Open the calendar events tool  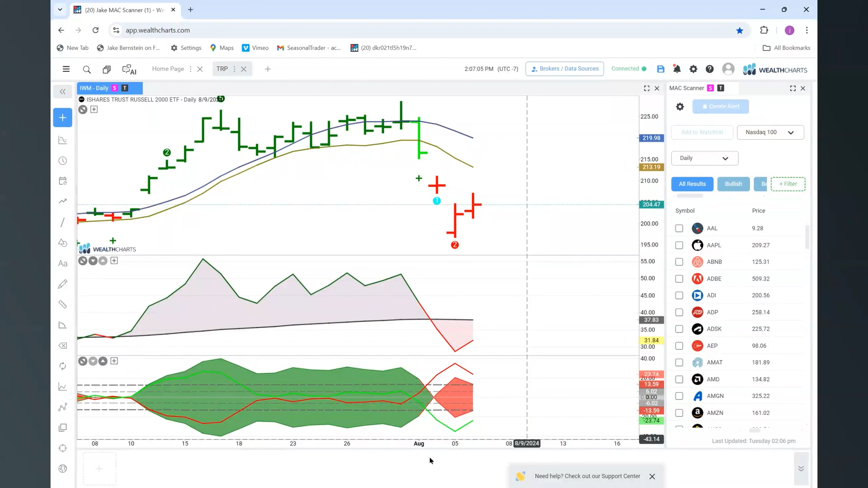[x=63, y=181]
